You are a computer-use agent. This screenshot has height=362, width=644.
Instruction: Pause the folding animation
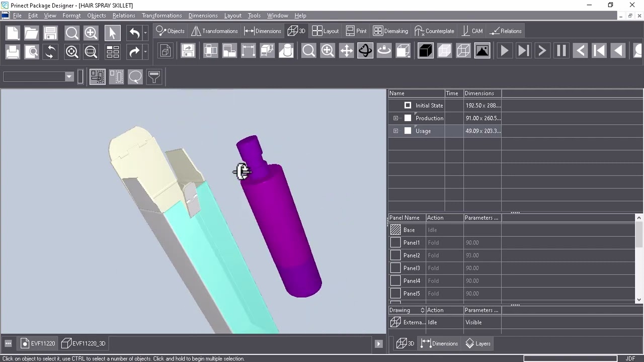pyautogui.click(x=561, y=51)
